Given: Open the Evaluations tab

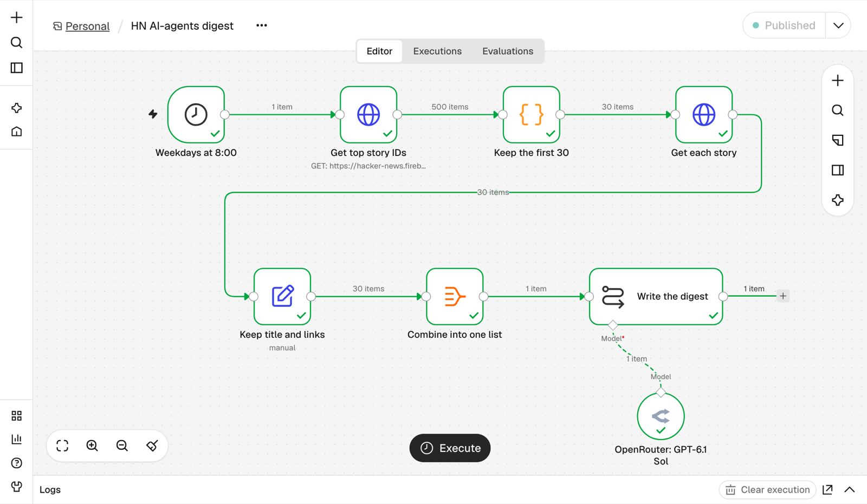Looking at the screenshot, I should click(508, 51).
